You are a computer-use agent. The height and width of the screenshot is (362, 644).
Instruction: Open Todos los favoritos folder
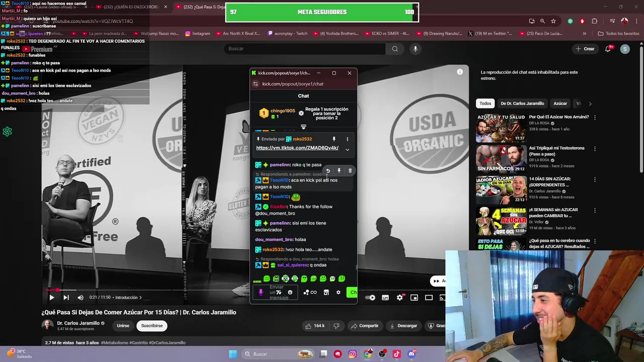point(618,34)
